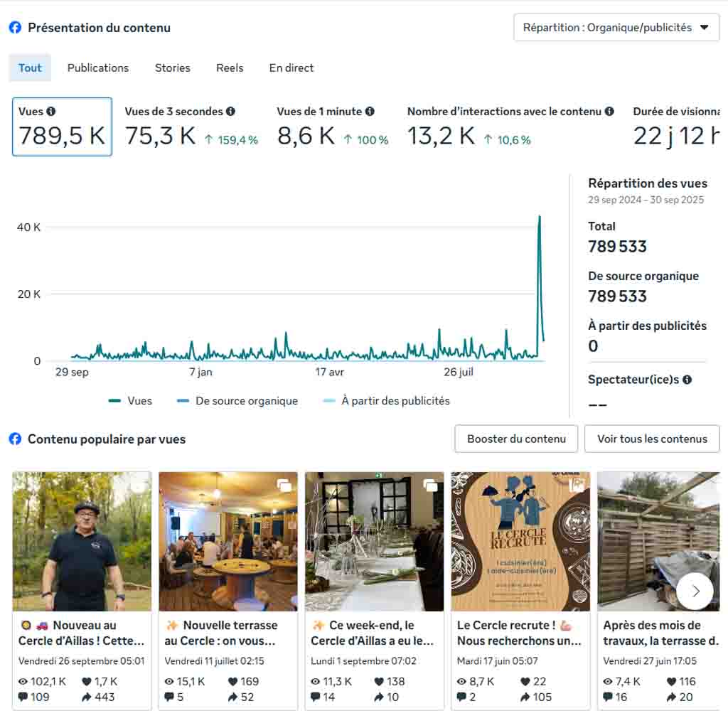The image size is (728, 728).
Task: Click the eye icon showing 8,7 K
Action: [x=461, y=682]
